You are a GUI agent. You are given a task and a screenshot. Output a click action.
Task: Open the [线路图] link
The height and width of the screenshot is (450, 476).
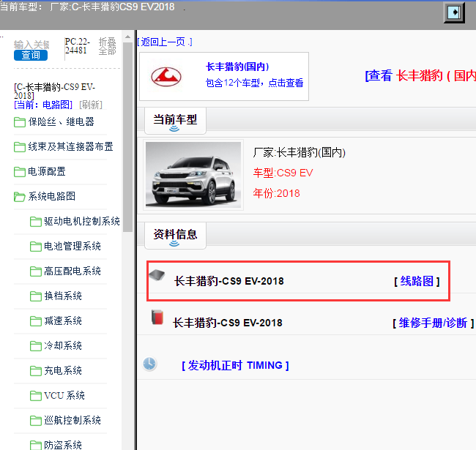[417, 282]
